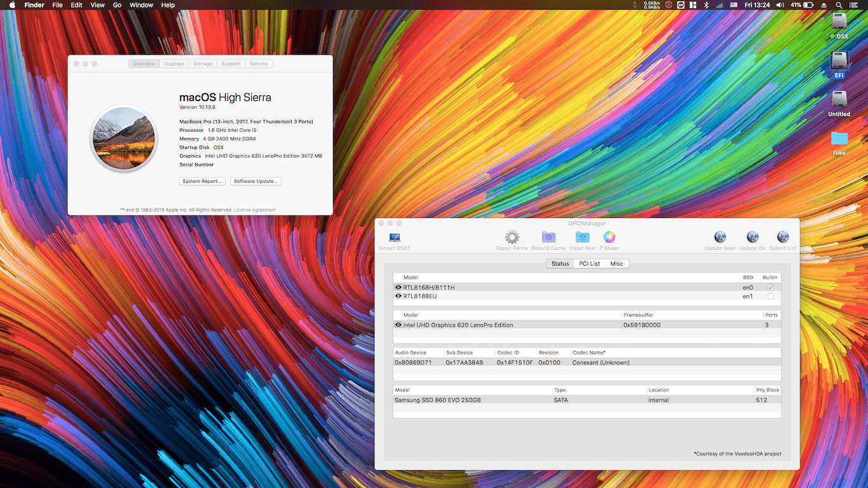This screenshot has width=868, height=488.
Task: Open System Report from About This Mac
Action: [x=202, y=181]
